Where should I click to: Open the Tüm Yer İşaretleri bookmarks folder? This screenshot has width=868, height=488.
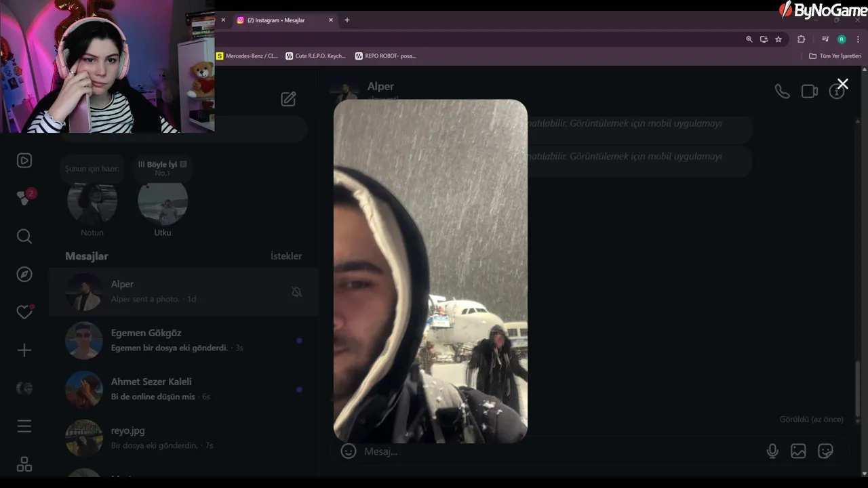835,56
